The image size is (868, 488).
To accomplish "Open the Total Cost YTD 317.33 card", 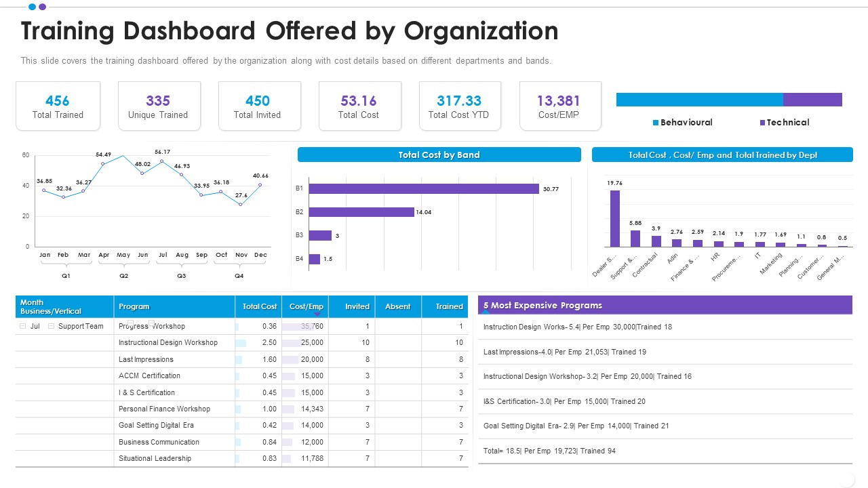I will pos(460,106).
